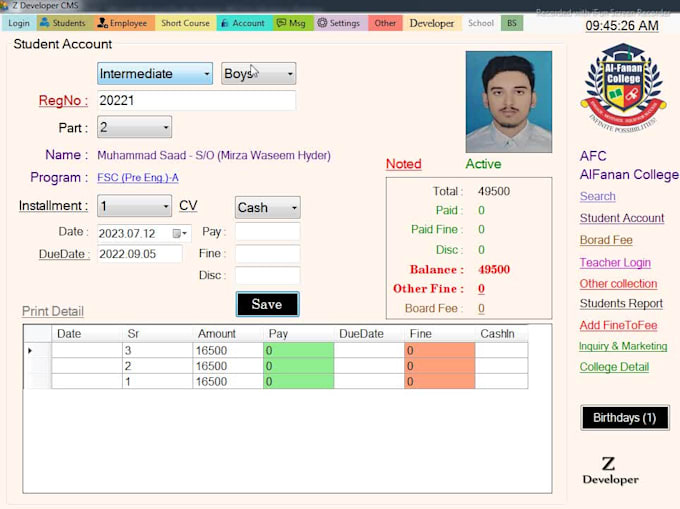
Task: Open the Other collection link
Action: point(618,284)
